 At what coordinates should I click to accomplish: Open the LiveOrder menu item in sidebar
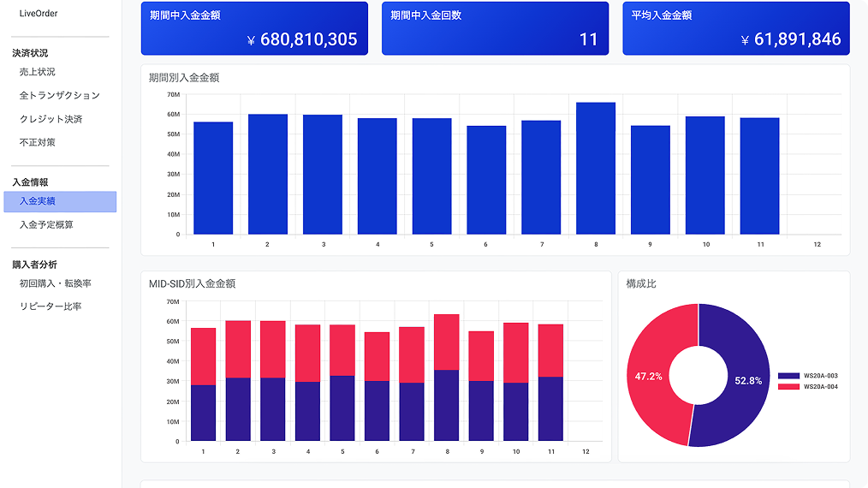point(39,14)
